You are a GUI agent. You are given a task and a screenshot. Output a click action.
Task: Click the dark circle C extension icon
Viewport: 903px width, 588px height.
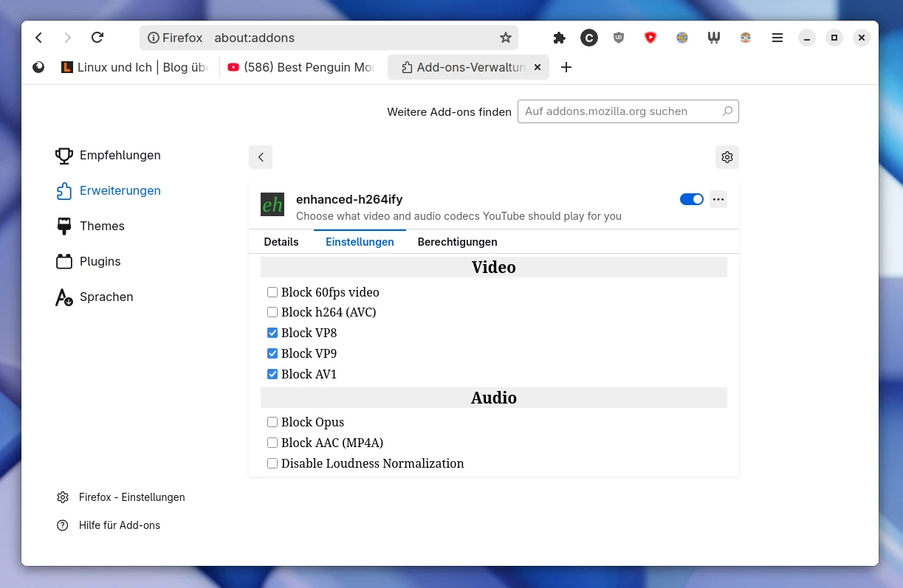(588, 38)
